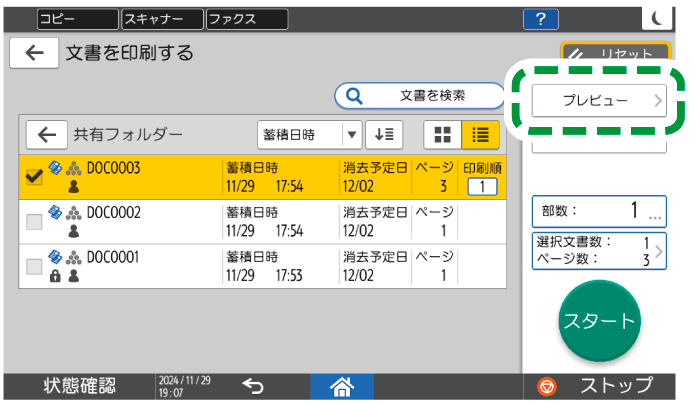The image size is (695, 404).
Task: Click the printer document icon on DOC0003
Action: pos(55,168)
